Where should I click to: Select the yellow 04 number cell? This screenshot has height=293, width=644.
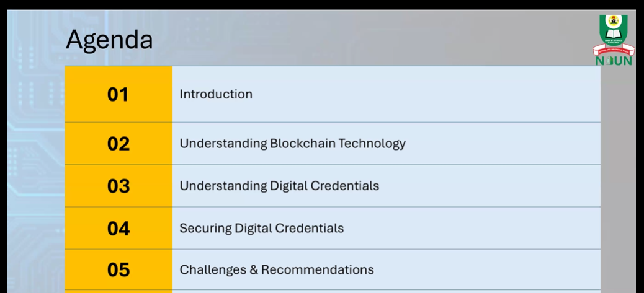[119, 228]
